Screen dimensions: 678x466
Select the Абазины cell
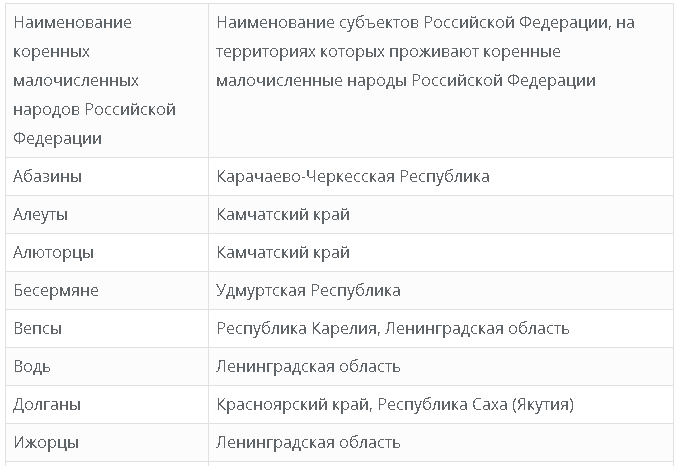click(x=48, y=177)
